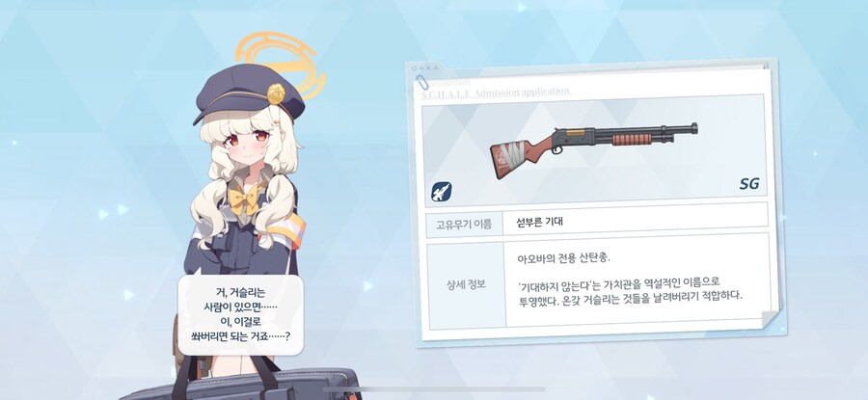Click the gold badge on the hat

click(276, 93)
